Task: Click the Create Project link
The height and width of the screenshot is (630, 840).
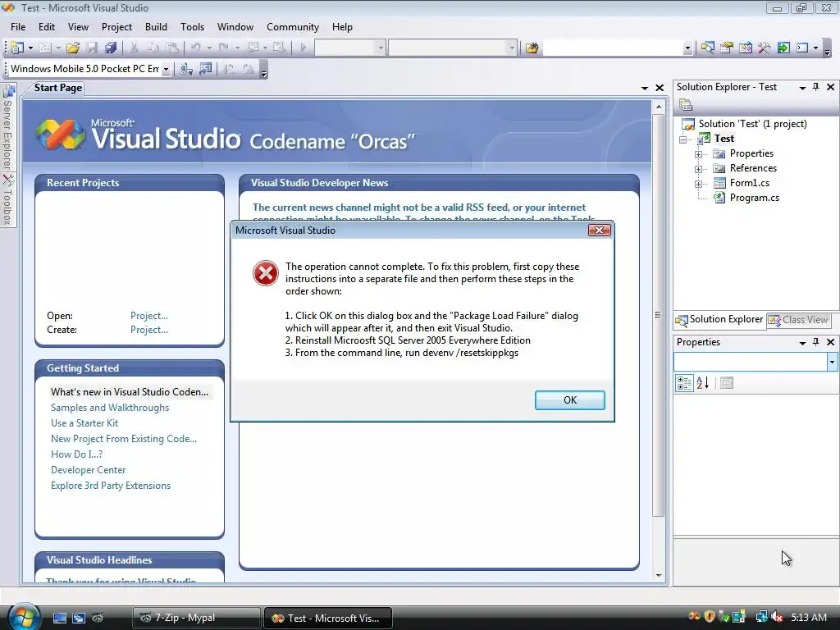Action: click(149, 330)
